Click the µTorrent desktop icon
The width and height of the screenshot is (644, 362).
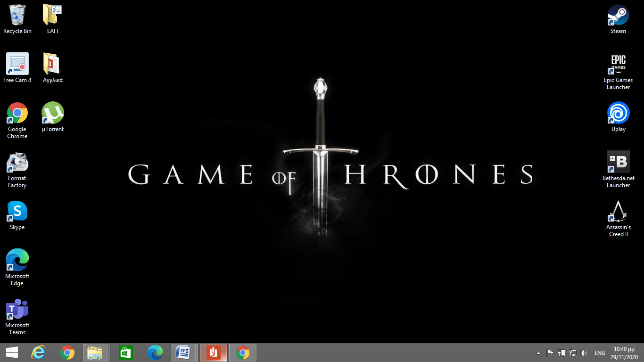(x=52, y=114)
